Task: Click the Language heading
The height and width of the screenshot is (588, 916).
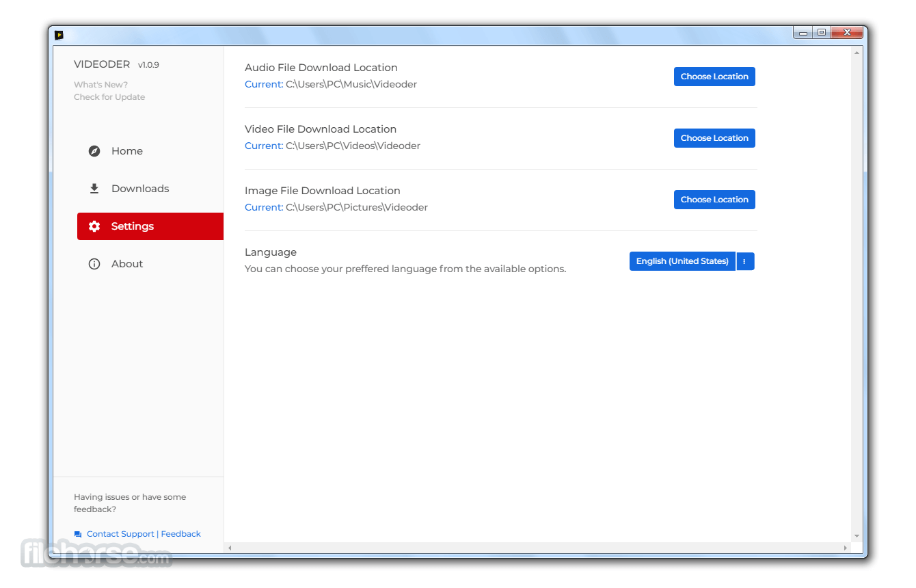Action: 271,252
